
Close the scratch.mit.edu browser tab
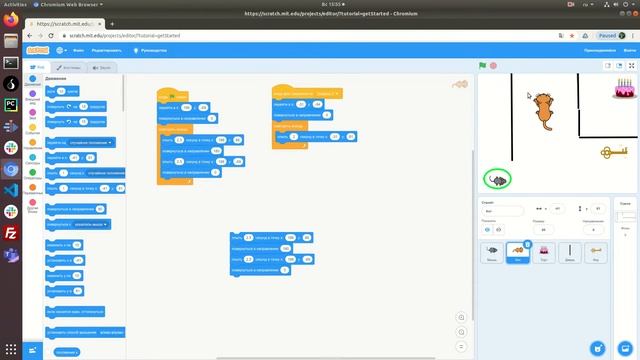[100, 24]
